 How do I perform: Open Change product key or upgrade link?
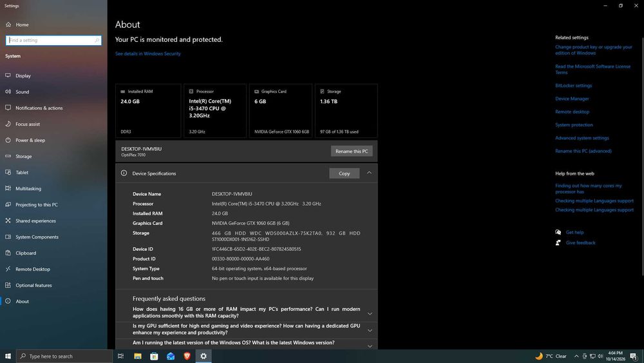click(x=594, y=50)
